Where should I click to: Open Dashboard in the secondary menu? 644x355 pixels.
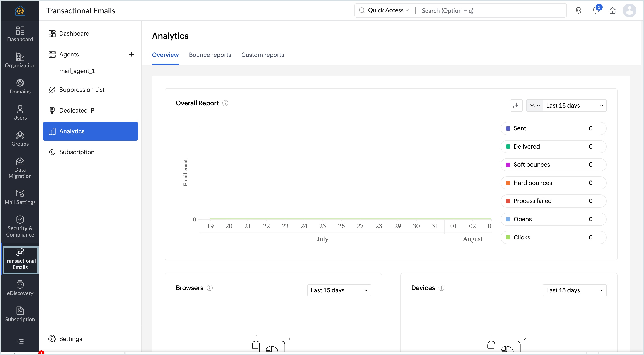click(90, 34)
